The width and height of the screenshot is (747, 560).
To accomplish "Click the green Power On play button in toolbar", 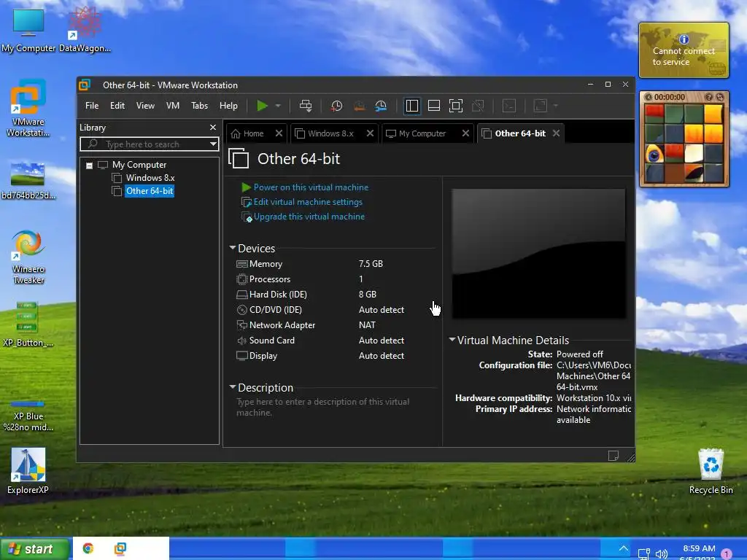I will [x=262, y=106].
